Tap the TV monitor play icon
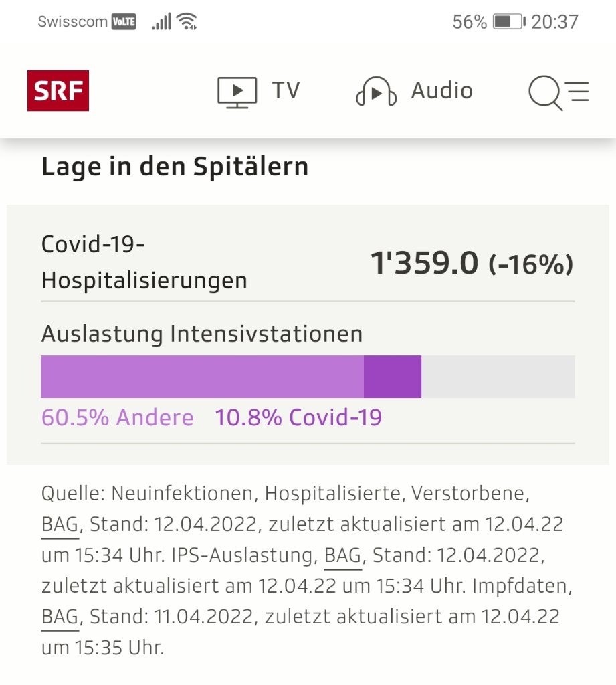 (x=237, y=92)
